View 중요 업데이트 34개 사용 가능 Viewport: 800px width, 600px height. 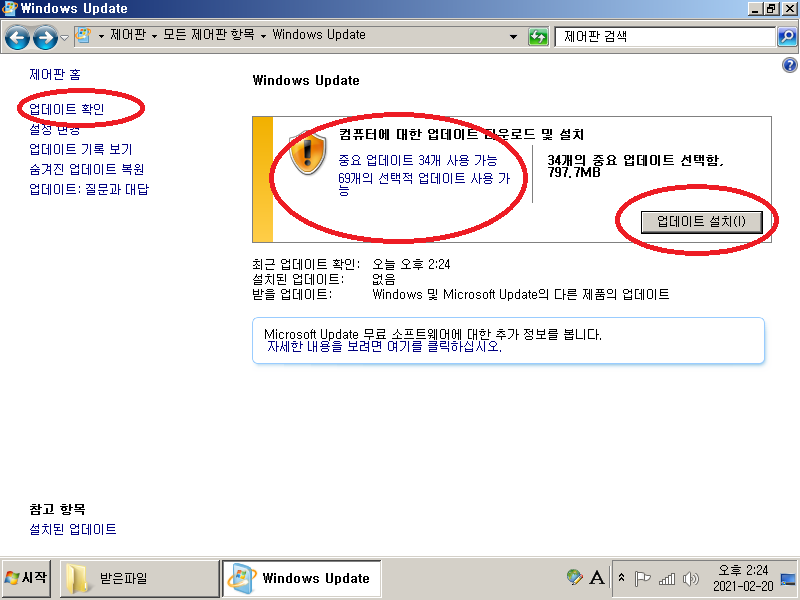[417, 160]
